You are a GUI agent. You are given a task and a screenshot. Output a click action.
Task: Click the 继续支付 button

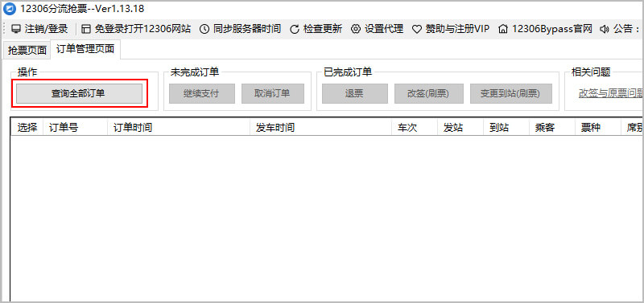click(x=202, y=93)
